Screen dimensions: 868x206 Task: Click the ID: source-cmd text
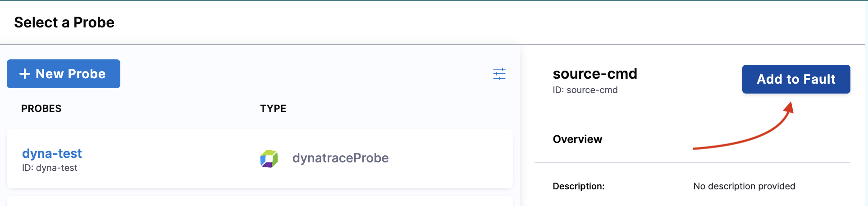click(585, 90)
